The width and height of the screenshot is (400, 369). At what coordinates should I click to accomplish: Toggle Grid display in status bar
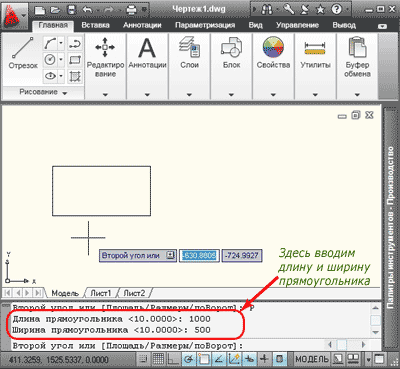pyautogui.click(x=159, y=359)
